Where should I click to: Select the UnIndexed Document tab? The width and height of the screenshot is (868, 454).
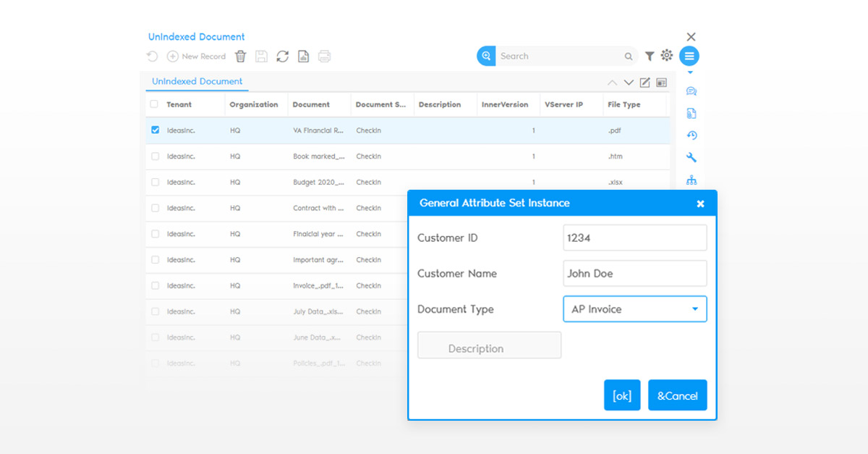coord(197,82)
